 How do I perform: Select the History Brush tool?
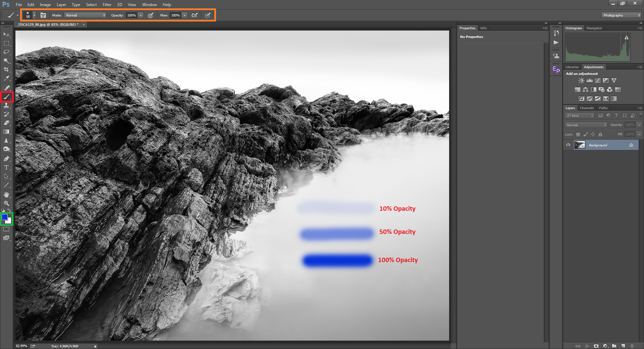[6, 114]
